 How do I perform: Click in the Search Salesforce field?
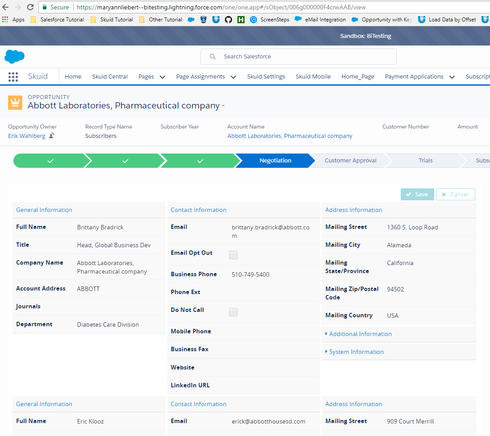click(x=298, y=57)
